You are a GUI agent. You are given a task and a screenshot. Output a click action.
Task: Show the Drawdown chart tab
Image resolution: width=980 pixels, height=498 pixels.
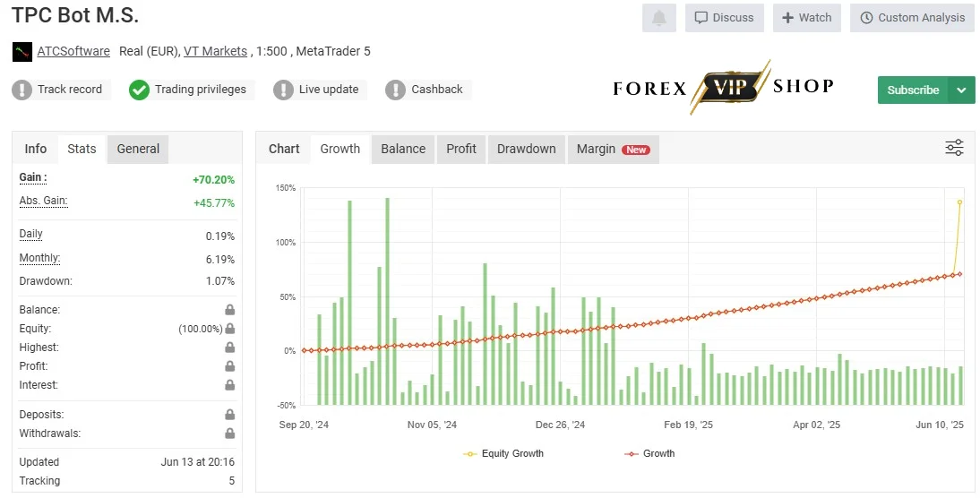tap(526, 149)
